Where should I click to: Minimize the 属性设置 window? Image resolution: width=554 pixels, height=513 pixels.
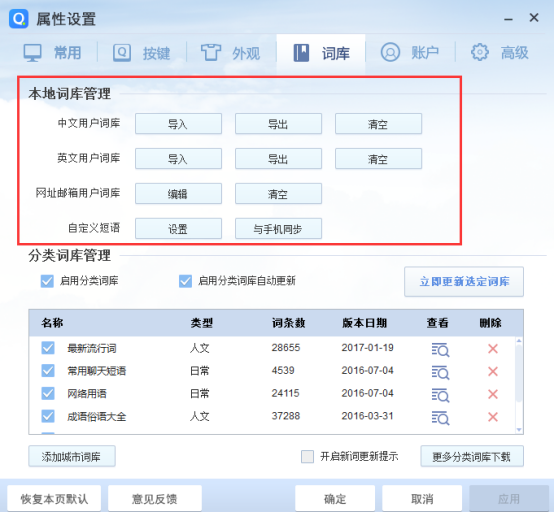coord(508,19)
